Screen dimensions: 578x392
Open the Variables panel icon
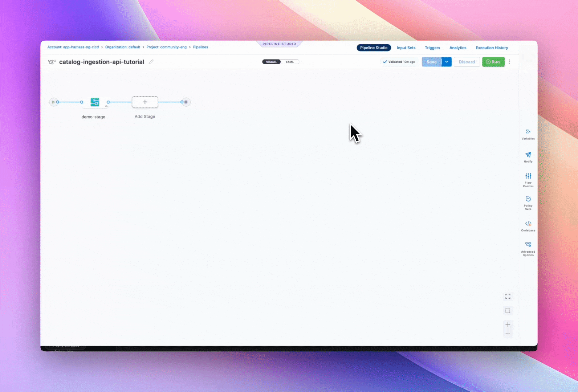coord(528,132)
